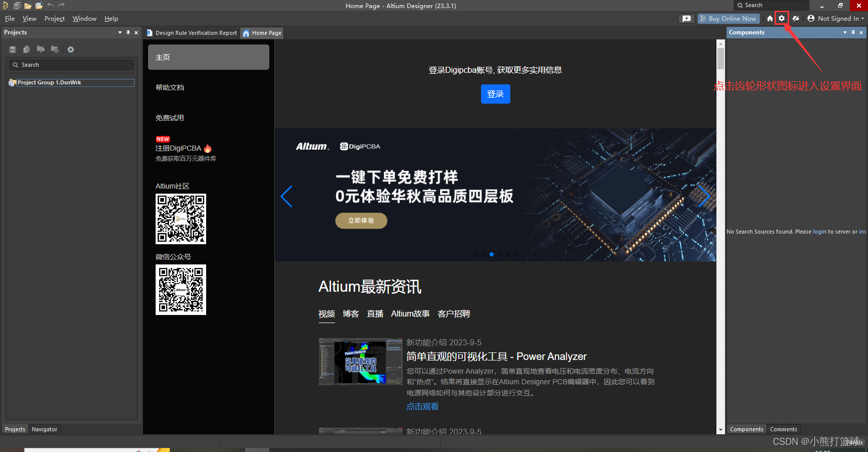This screenshot has height=452, width=868.
Task: Click the 微信公众号 QR code
Action: tap(181, 290)
